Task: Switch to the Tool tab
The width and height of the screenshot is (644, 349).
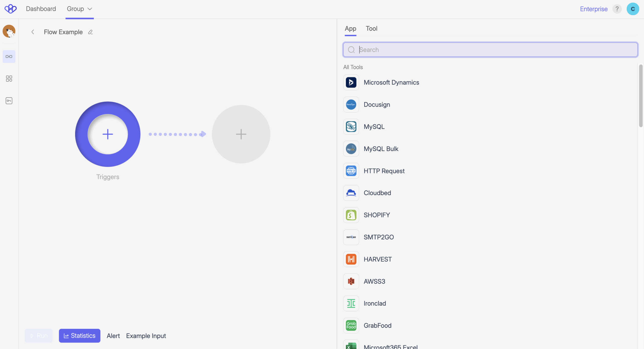Action: [371, 29]
